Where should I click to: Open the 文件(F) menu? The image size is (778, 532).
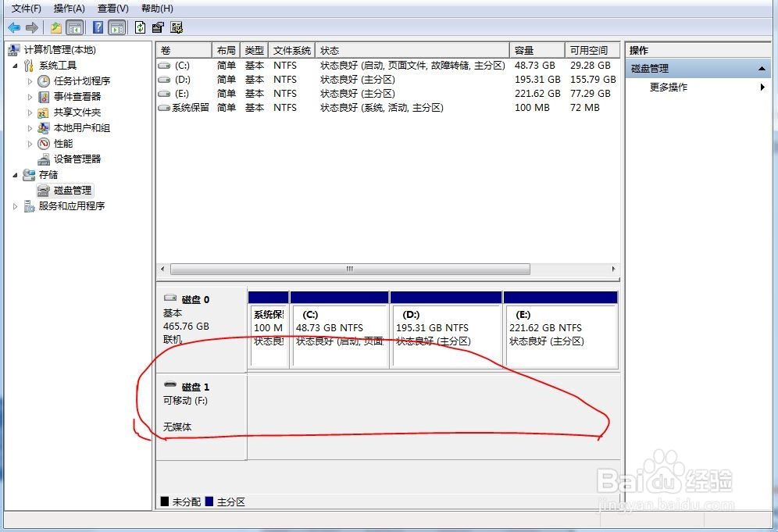point(27,9)
